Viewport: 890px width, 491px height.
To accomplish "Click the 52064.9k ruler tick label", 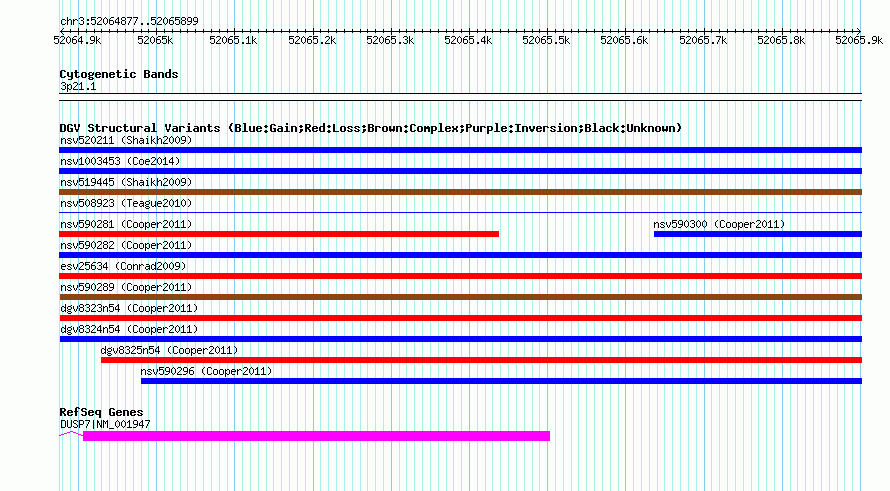I will point(77,40).
